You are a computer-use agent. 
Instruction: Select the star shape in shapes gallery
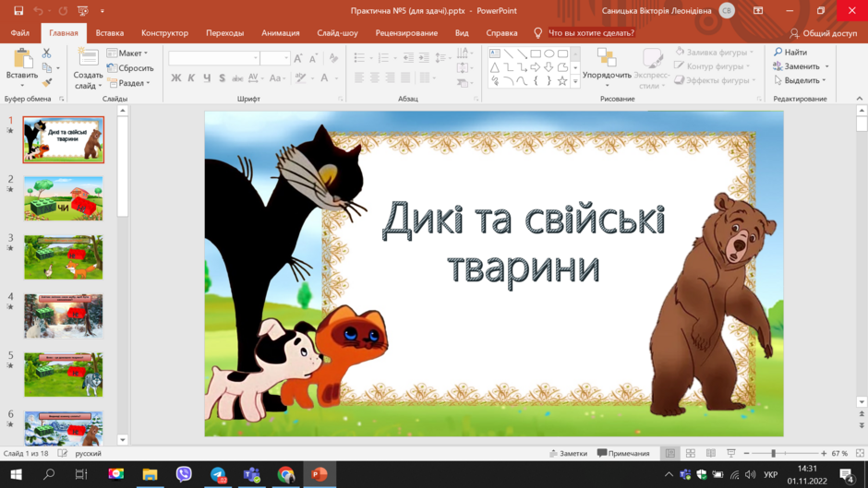click(x=562, y=81)
